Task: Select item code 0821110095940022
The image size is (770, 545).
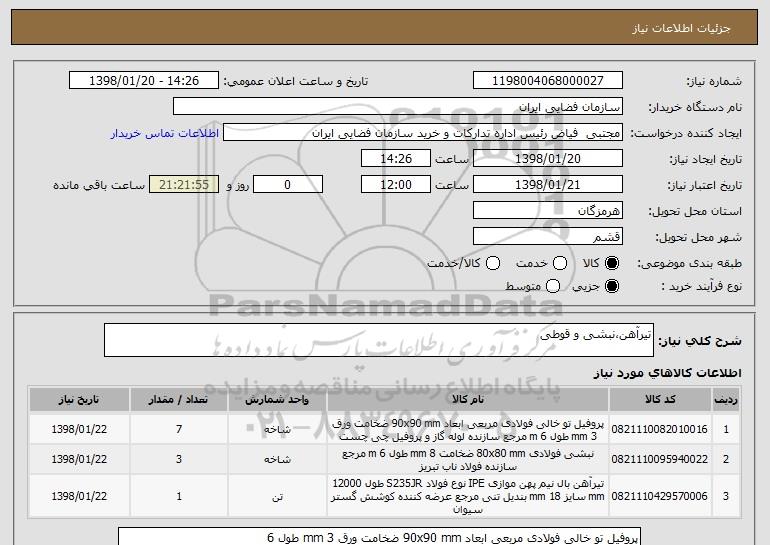Action: click(660, 459)
